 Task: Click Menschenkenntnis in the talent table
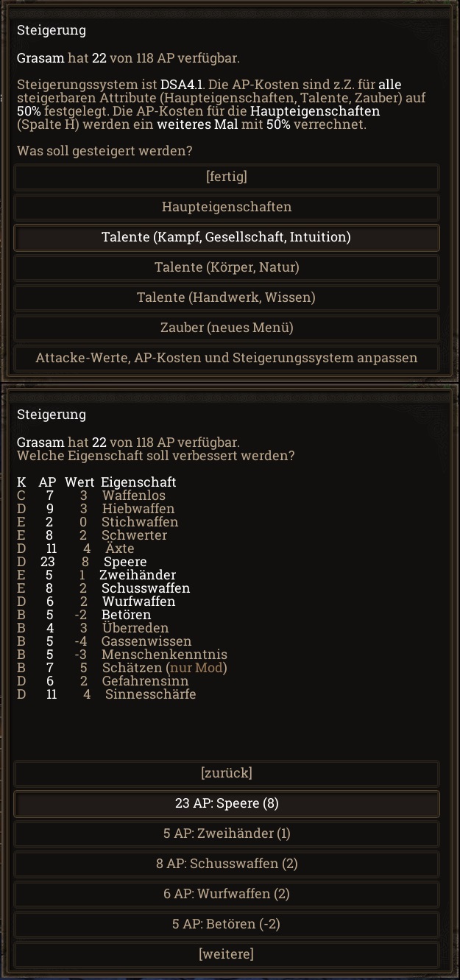[x=164, y=655]
